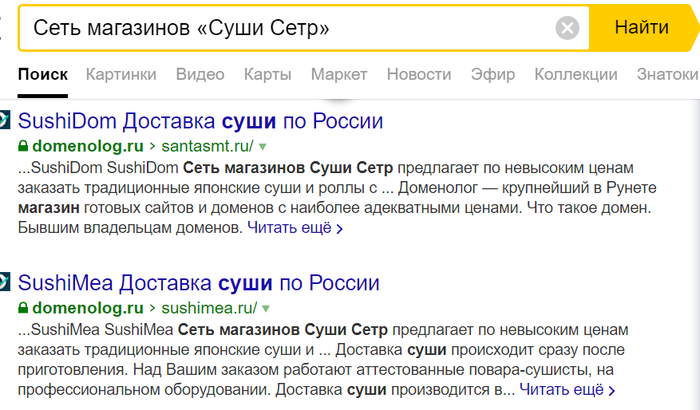Switch to the Видео tab
The width and height of the screenshot is (700, 410).
tap(200, 74)
